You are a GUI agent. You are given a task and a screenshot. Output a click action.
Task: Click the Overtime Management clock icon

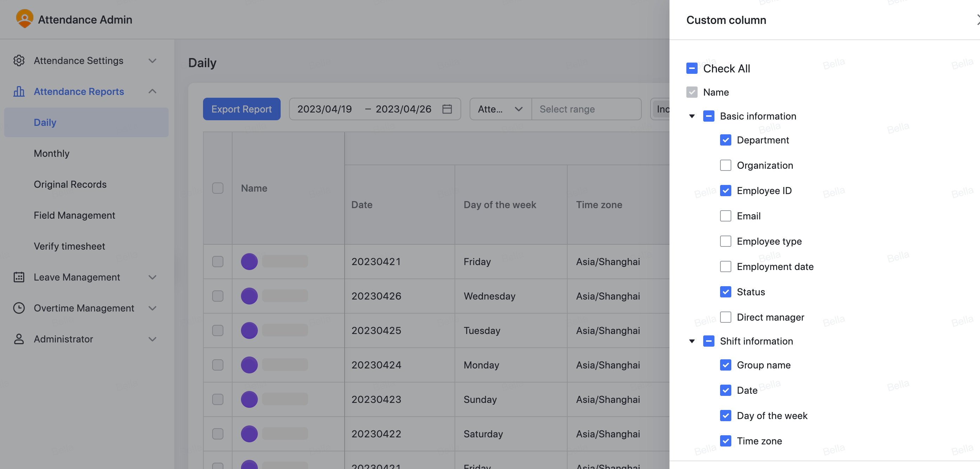pyautogui.click(x=19, y=308)
